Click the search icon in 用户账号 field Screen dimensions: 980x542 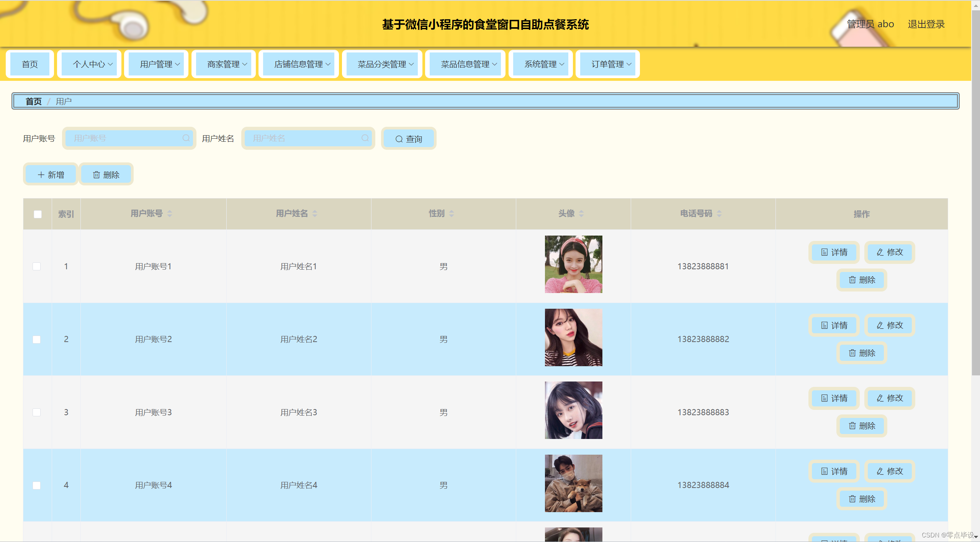point(186,138)
